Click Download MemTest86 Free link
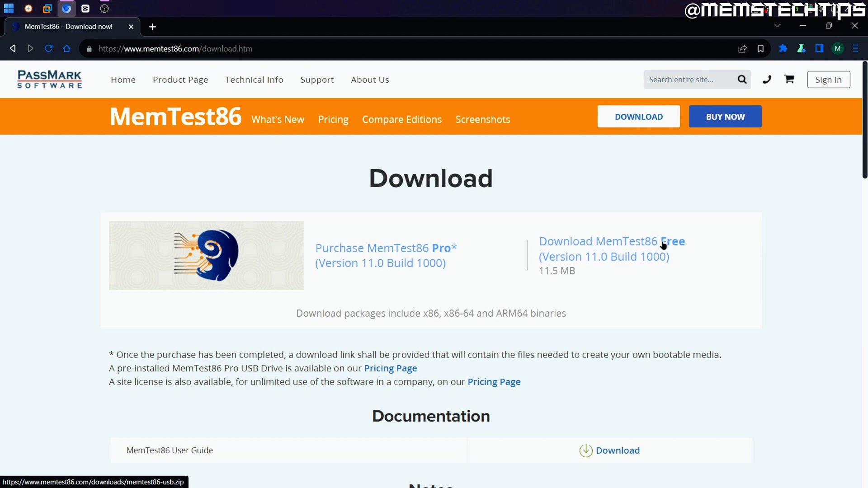Viewport: 868px width, 488px height. pyautogui.click(x=612, y=249)
